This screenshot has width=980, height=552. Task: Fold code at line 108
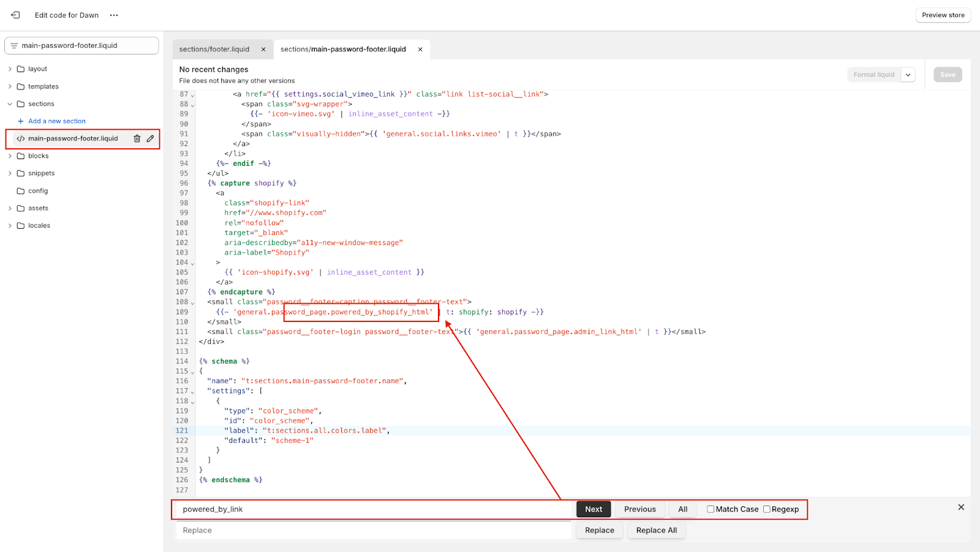tap(192, 303)
